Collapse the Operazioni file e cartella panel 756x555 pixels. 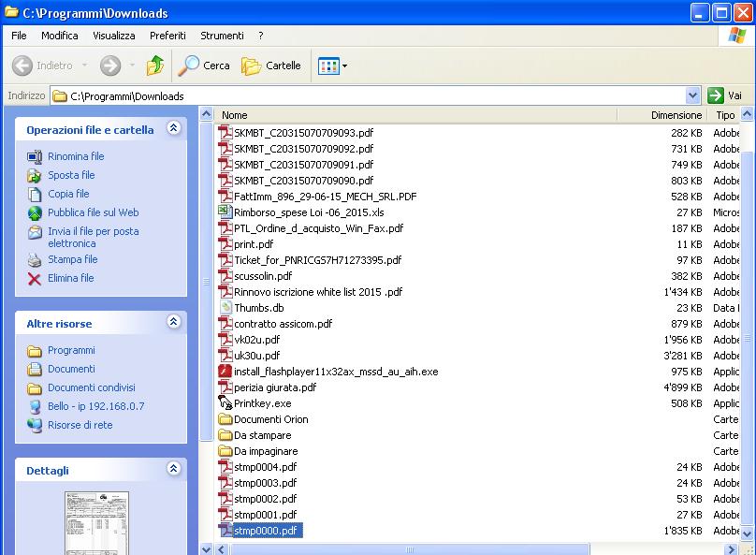(x=173, y=129)
